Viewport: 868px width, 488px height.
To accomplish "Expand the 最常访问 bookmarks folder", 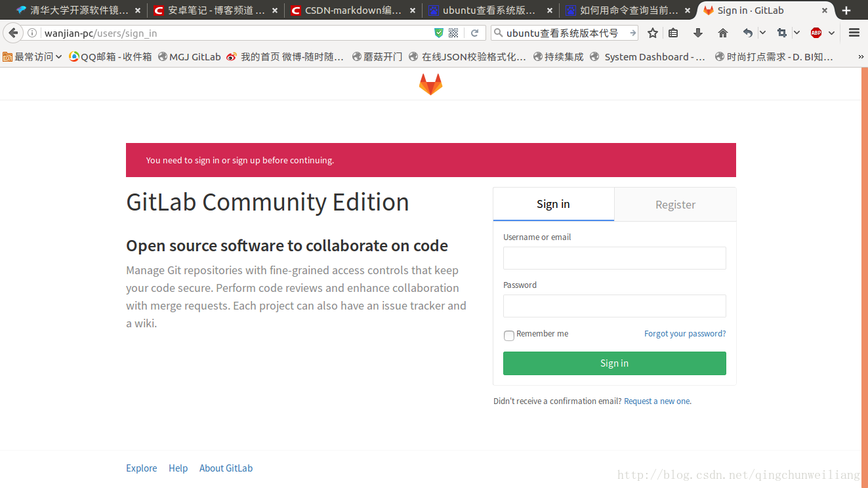I will pos(33,57).
